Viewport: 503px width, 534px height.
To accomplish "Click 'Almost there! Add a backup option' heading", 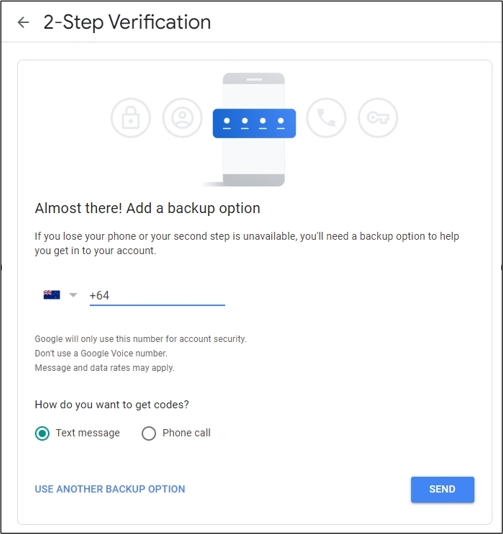I will click(x=147, y=208).
